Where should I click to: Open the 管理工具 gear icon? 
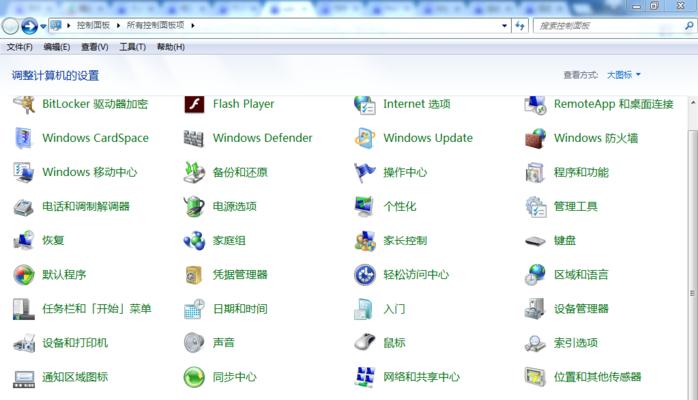[x=535, y=206]
